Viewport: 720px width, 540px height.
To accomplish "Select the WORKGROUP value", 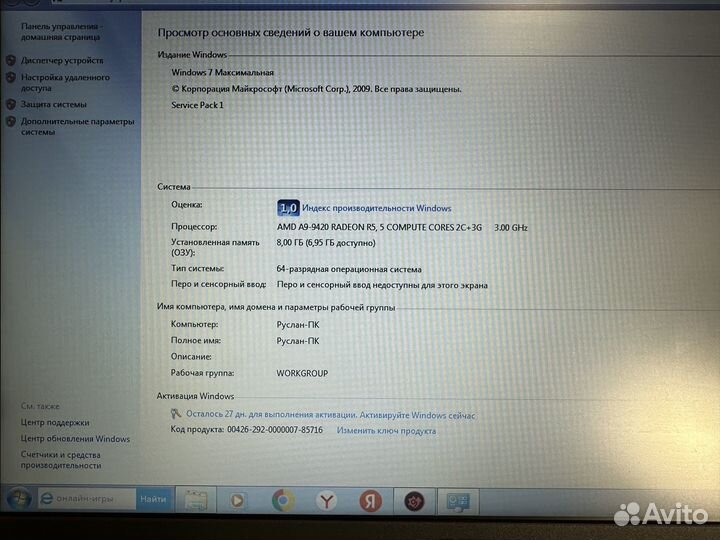I will pos(302,373).
